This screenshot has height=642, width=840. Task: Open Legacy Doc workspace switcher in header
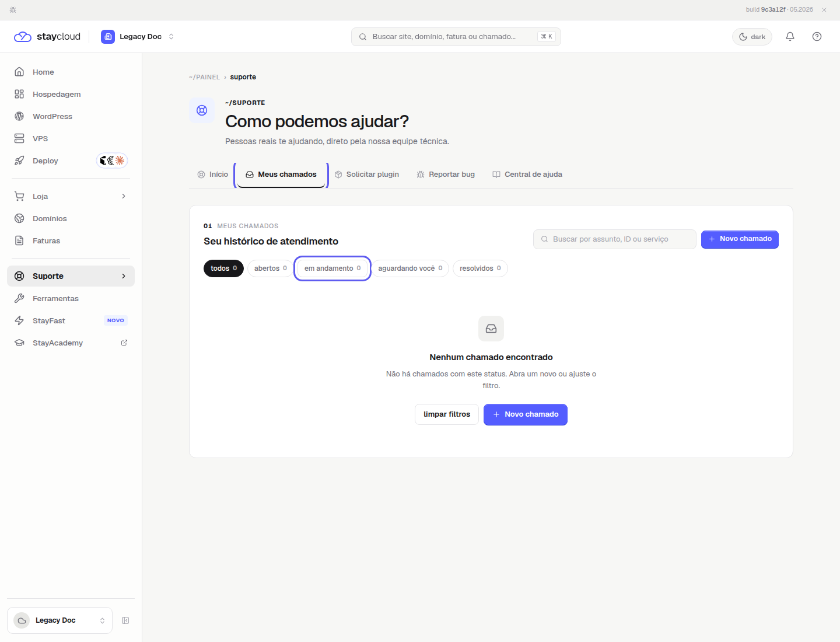point(138,37)
